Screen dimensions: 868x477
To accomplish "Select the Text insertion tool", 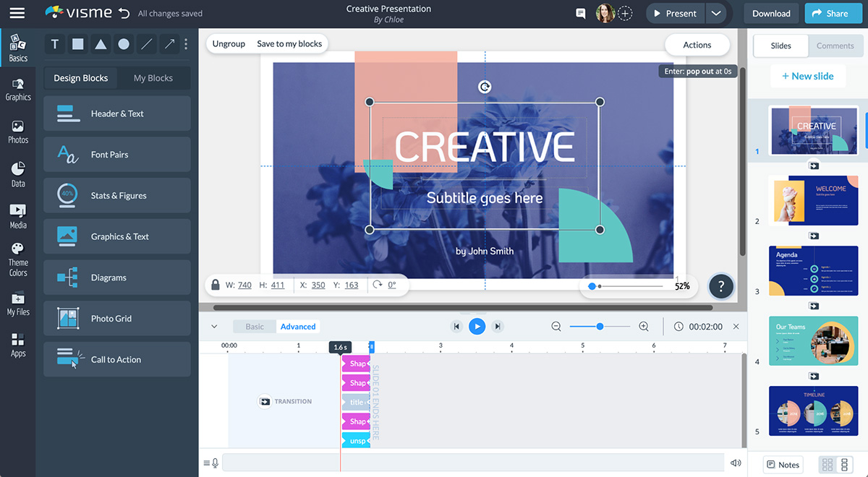I will [x=54, y=44].
